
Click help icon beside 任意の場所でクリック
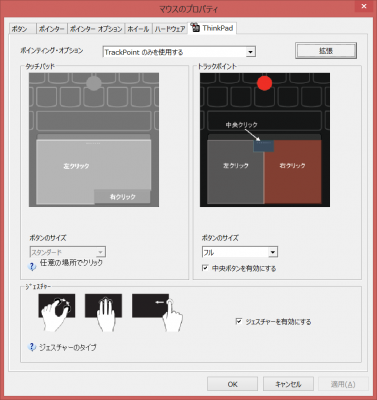(x=32, y=266)
